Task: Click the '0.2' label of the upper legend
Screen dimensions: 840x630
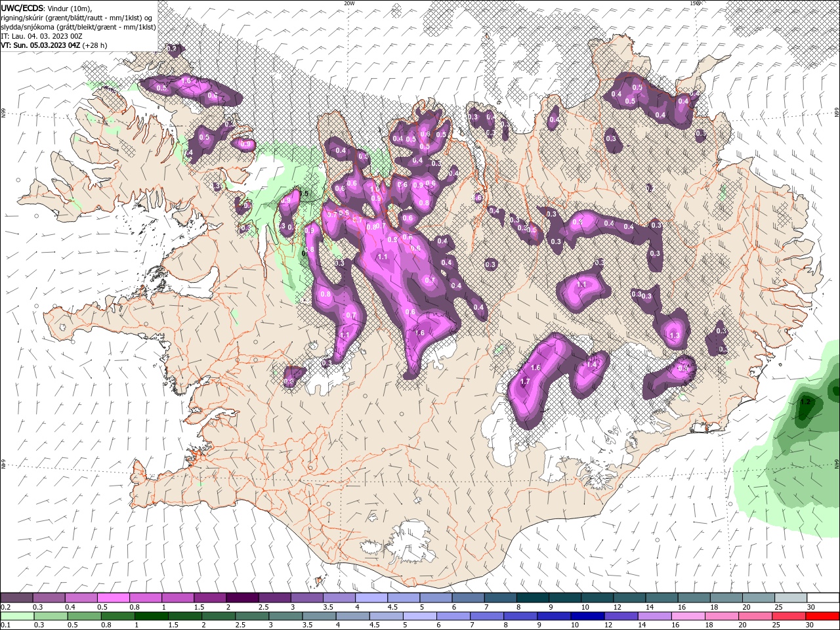Action: point(6,608)
